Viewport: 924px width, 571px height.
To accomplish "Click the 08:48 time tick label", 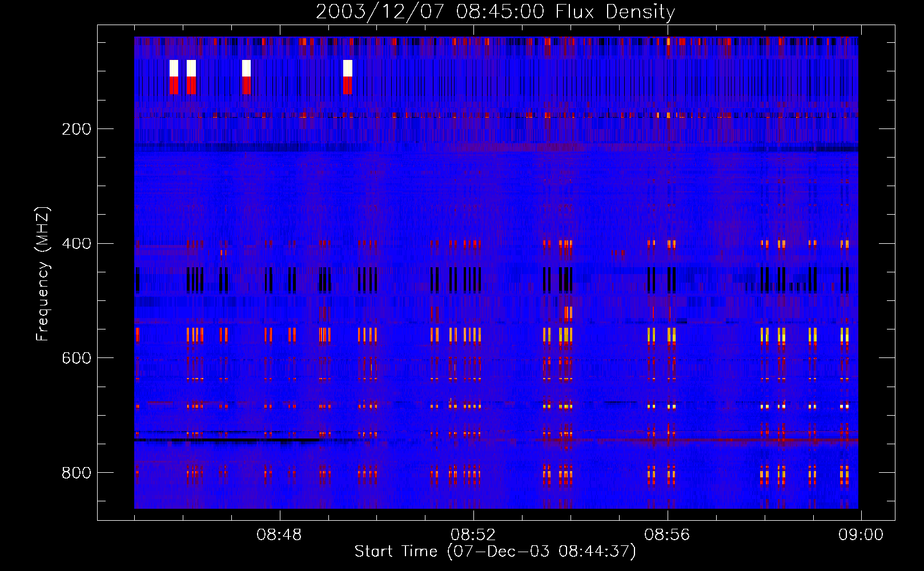I will pyautogui.click(x=279, y=535).
